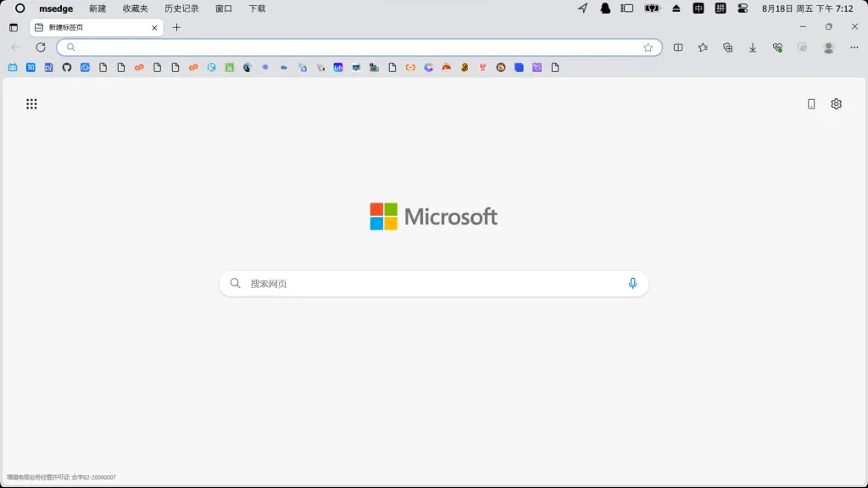Click the QQ penguin menu bar icon
Image resolution: width=868 pixels, height=488 pixels.
coord(605,8)
